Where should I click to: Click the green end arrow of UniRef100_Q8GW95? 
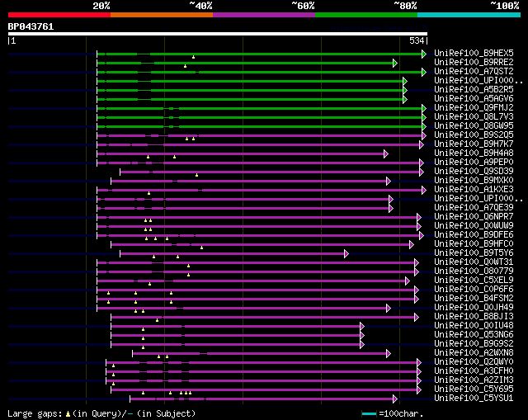click(x=424, y=126)
